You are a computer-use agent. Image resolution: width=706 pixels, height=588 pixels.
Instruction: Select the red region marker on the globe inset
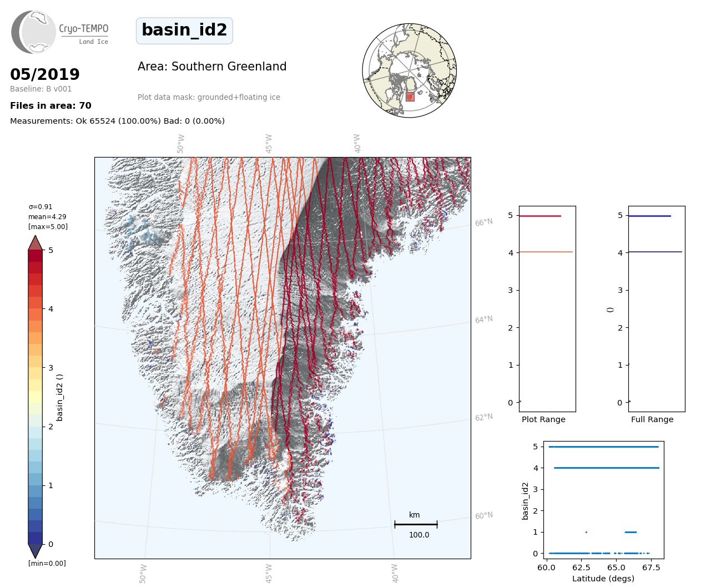coord(410,97)
